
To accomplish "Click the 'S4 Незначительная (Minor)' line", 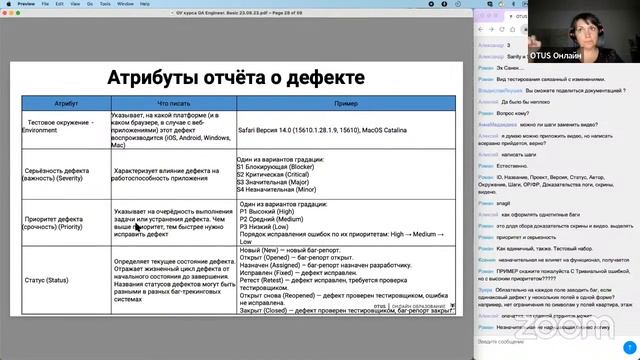I will (276, 190).
